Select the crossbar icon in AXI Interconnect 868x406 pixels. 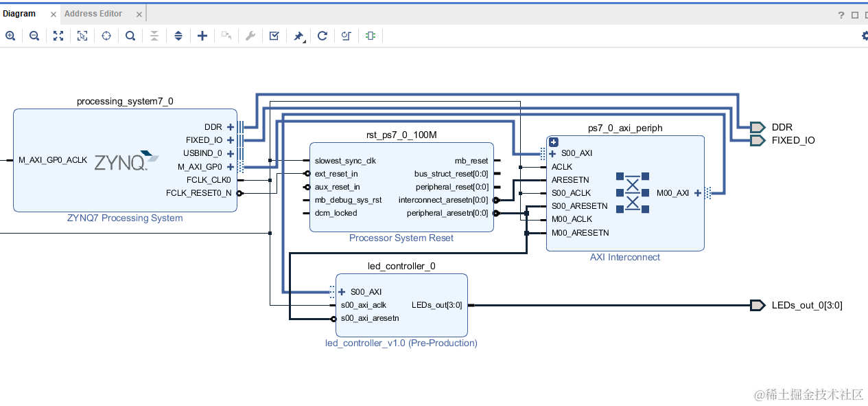(632, 192)
